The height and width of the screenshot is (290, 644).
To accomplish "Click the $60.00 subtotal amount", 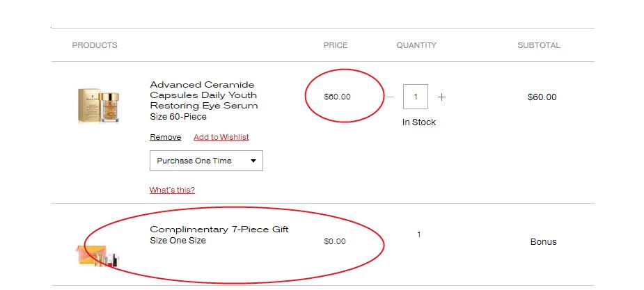I will click(x=542, y=97).
